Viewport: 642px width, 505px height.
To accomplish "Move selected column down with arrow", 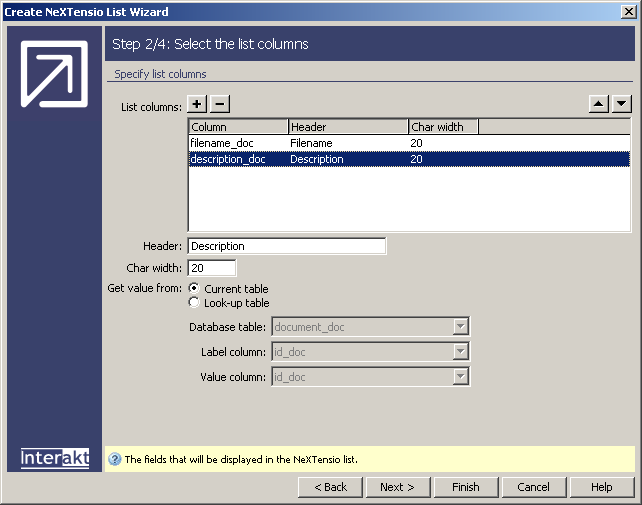I will click(621, 103).
